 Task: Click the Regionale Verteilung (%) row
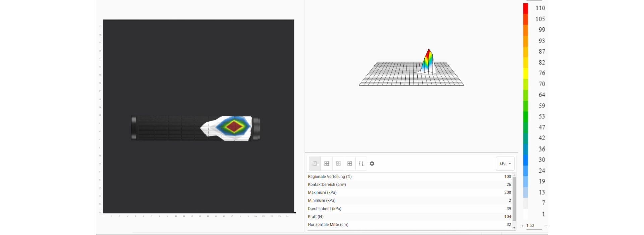409,177
